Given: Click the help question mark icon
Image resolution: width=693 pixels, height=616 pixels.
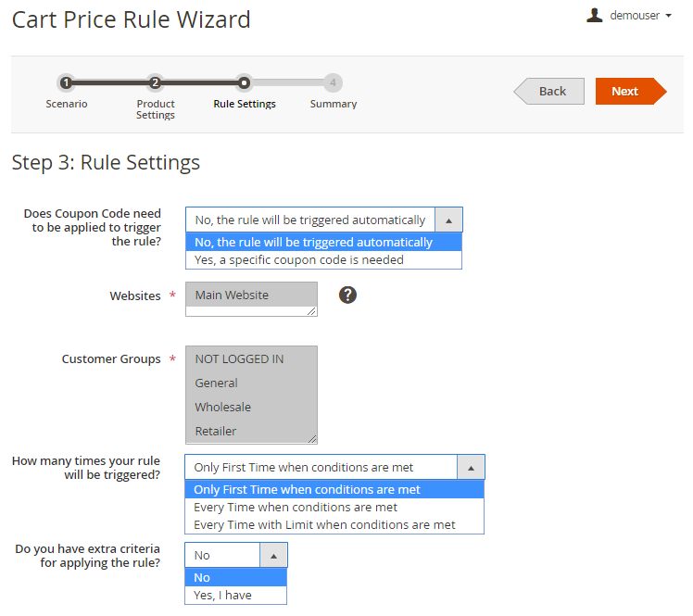Looking at the screenshot, I should click(x=347, y=295).
